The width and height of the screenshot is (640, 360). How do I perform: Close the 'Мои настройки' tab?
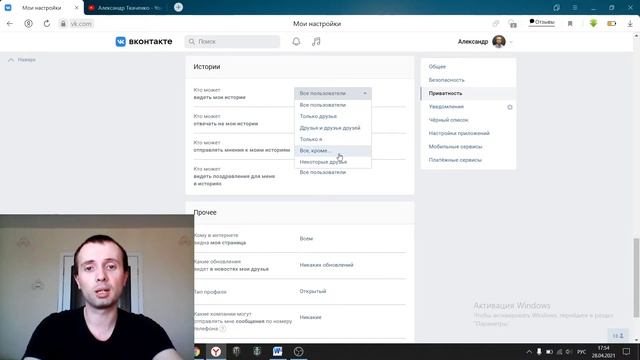[76, 8]
